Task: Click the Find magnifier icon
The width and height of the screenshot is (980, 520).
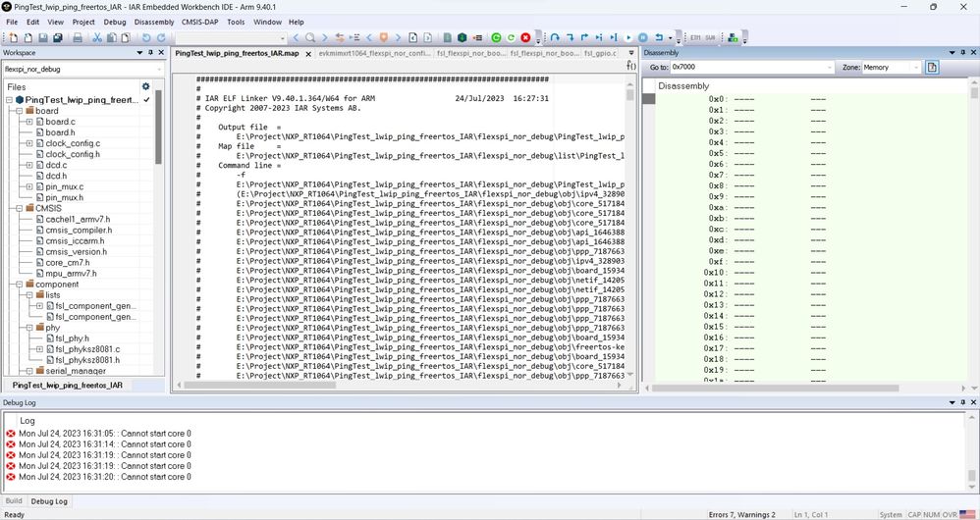Action: 310,38
